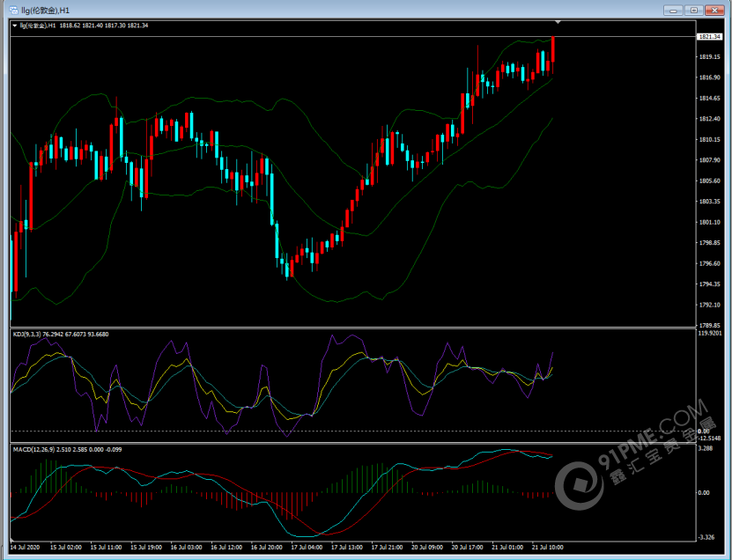This screenshot has width=732, height=560.
Task: Click the 20 Jul 09:00 time label
Action: tap(427, 547)
